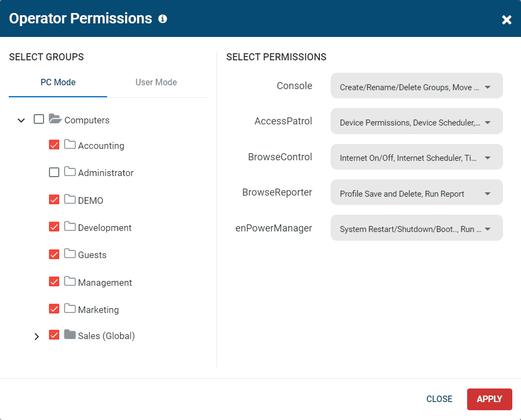Click the open folder icon beside Computers
The width and height of the screenshot is (521, 420).
pos(54,120)
